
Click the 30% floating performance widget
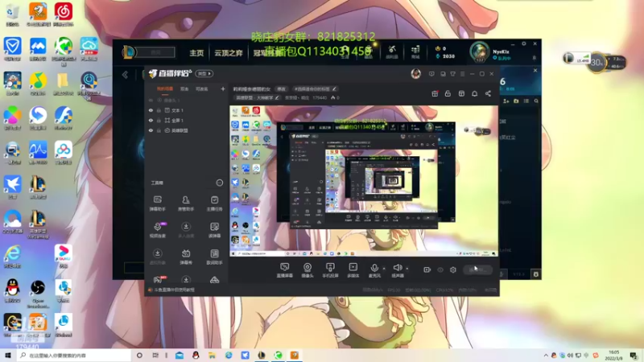tap(597, 63)
